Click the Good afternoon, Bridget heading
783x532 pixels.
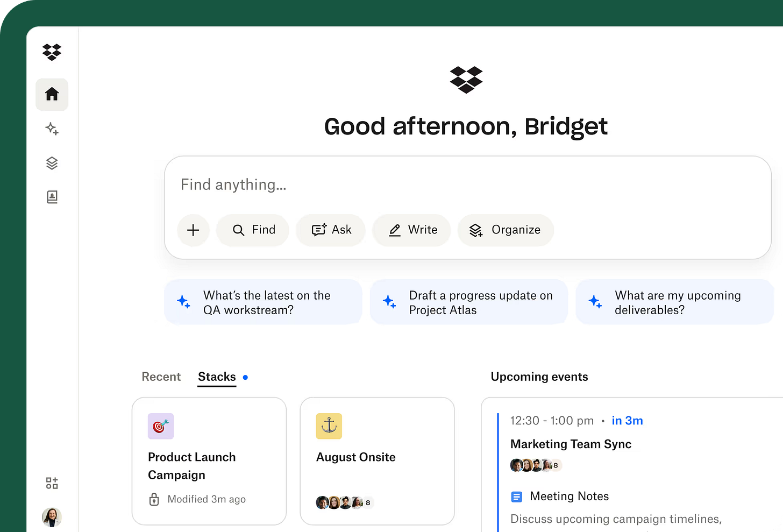pyautogui.click(x=466, y=127)
